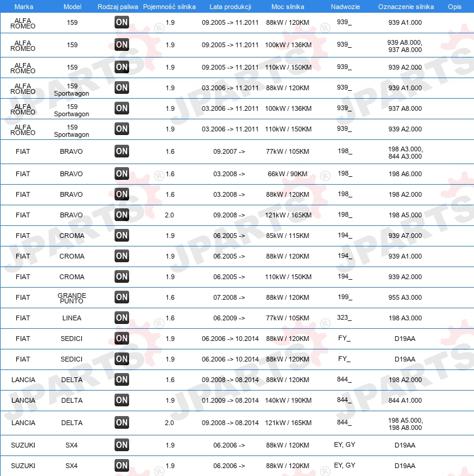Select the GRANDE PUNTO model cell
This screenshot has width=474, height=476.
click(72, 298)
